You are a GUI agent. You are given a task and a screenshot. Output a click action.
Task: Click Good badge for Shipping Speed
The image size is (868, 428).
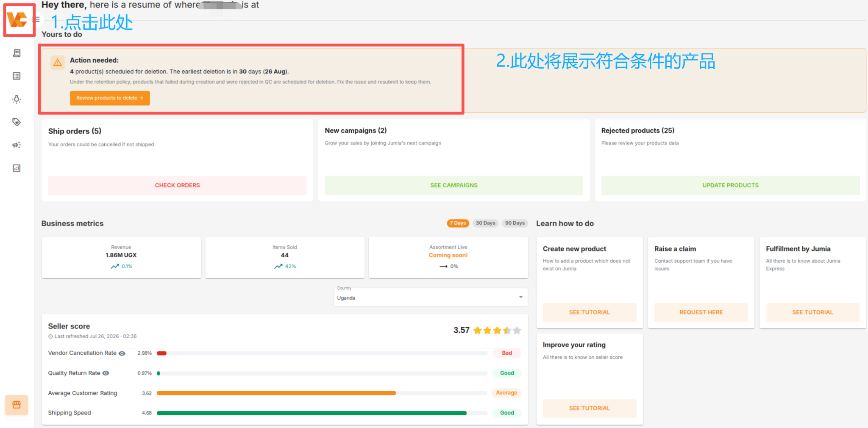pos(507,413)
